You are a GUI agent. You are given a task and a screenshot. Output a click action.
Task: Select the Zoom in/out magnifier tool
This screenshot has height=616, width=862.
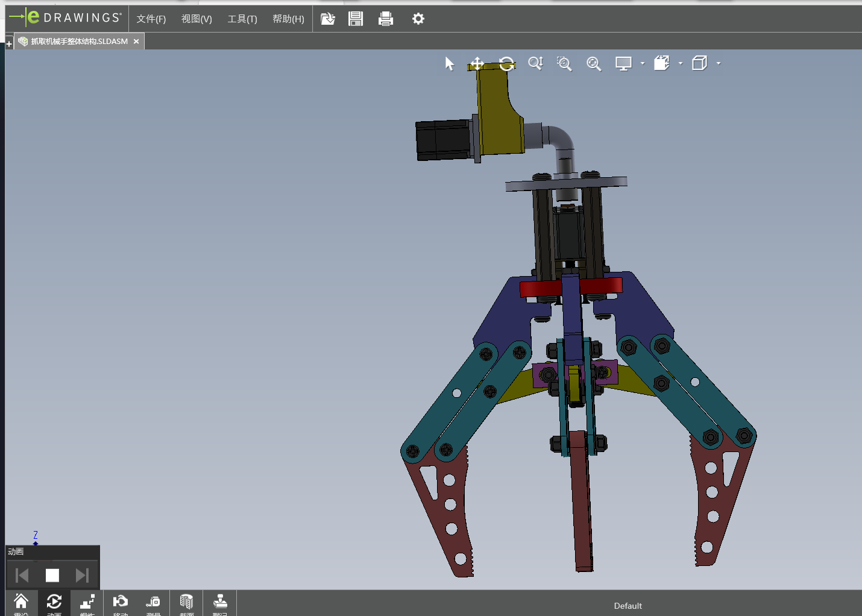click(x=535, y=64)
